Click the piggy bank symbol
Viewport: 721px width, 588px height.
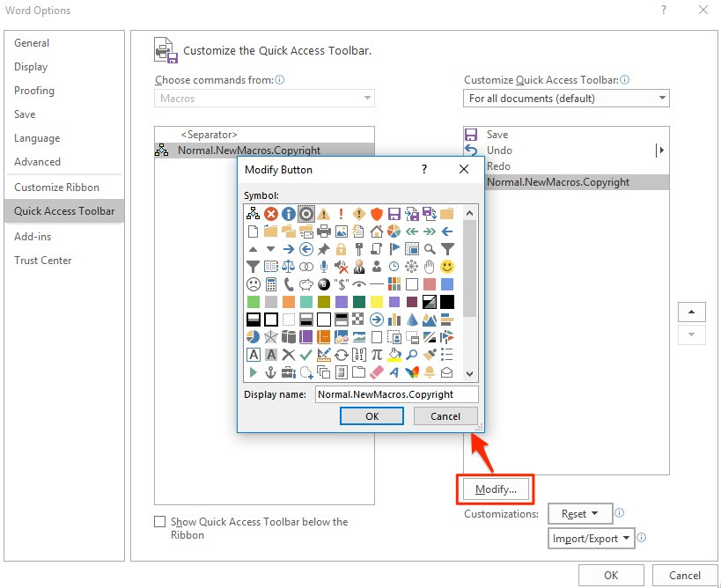click(x=306, y=284)
